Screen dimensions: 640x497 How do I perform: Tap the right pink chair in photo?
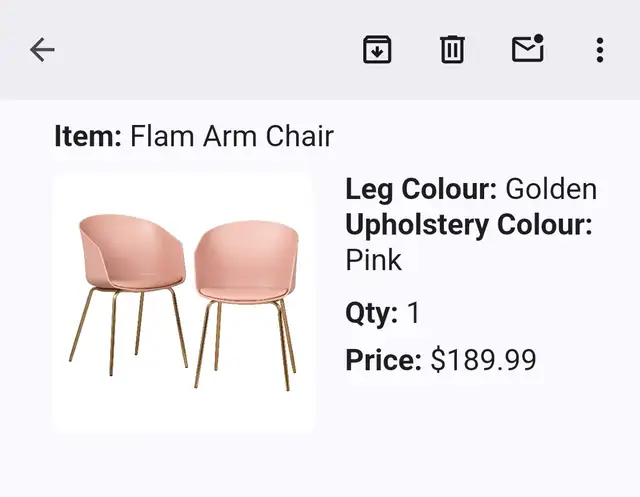click(x=246, y=305)
